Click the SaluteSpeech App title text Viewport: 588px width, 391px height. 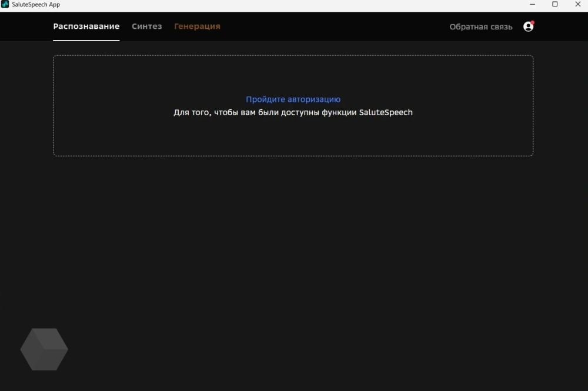[x=36, y=5]
